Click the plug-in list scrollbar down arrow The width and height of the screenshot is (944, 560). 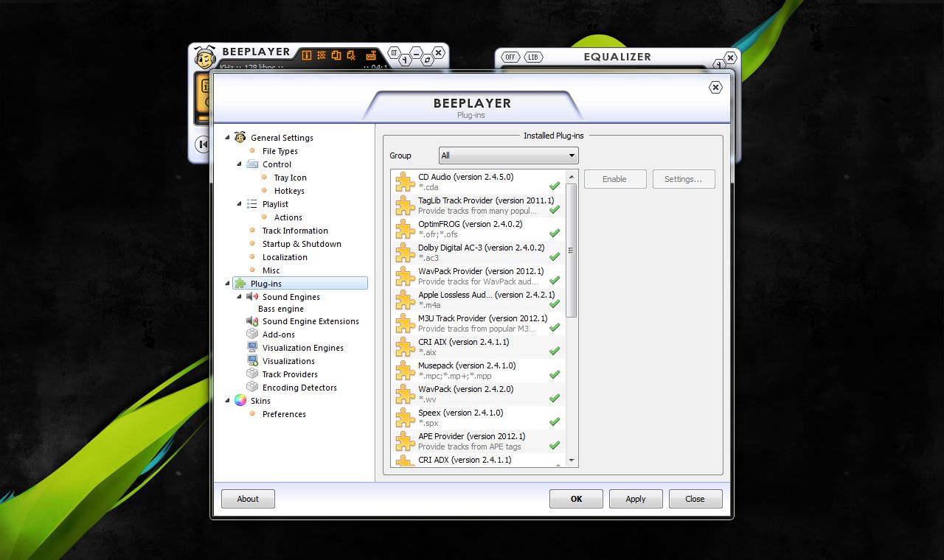click(571, 461)
